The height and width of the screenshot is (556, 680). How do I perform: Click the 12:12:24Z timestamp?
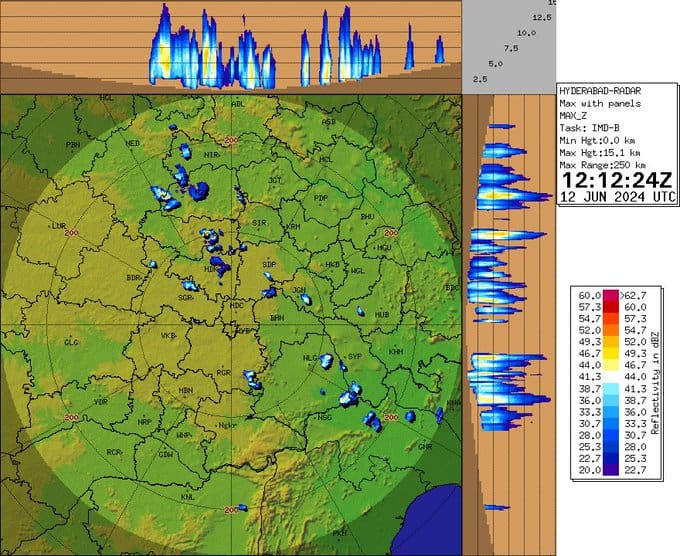pos(617,180)
